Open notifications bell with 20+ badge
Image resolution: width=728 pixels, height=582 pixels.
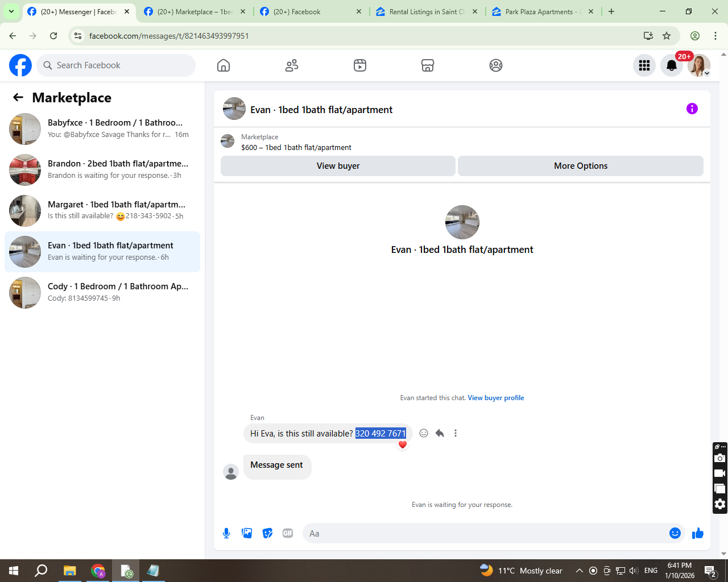tap(672, 65)
